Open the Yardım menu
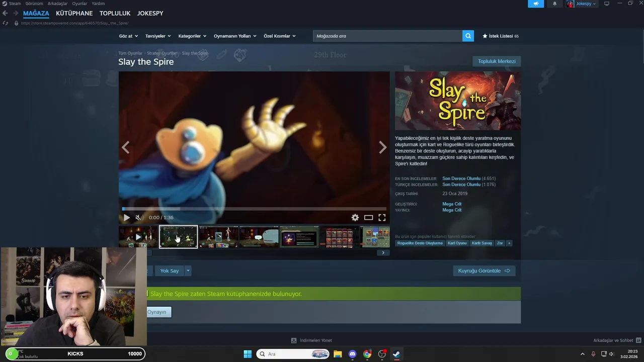The width and height of the screenshot is (644, 362). click(x=98, y=4)
